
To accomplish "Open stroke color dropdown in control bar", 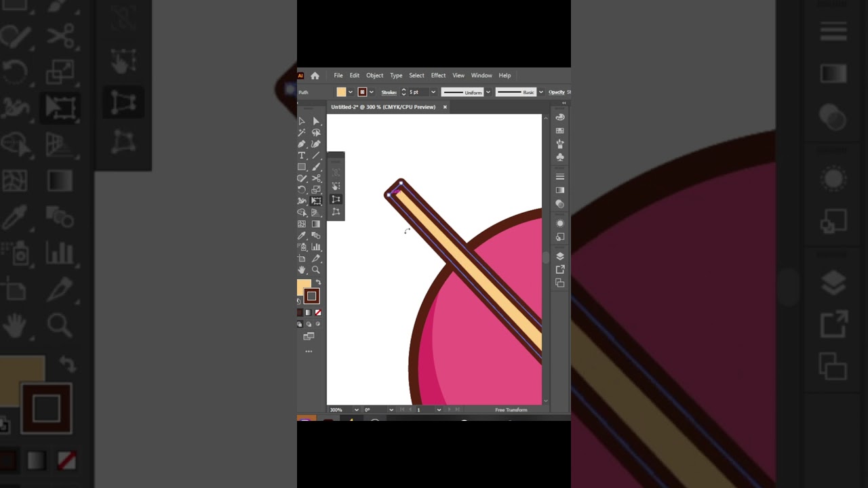I will click(x=371, y=92).
